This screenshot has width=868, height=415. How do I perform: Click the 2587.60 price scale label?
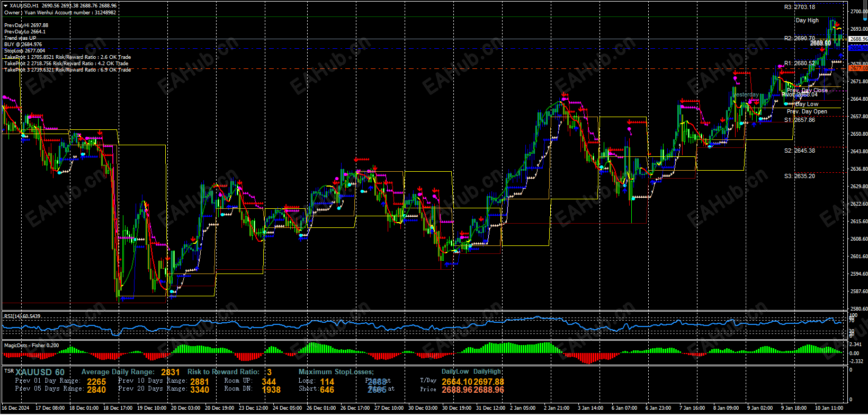coord(858,292)
